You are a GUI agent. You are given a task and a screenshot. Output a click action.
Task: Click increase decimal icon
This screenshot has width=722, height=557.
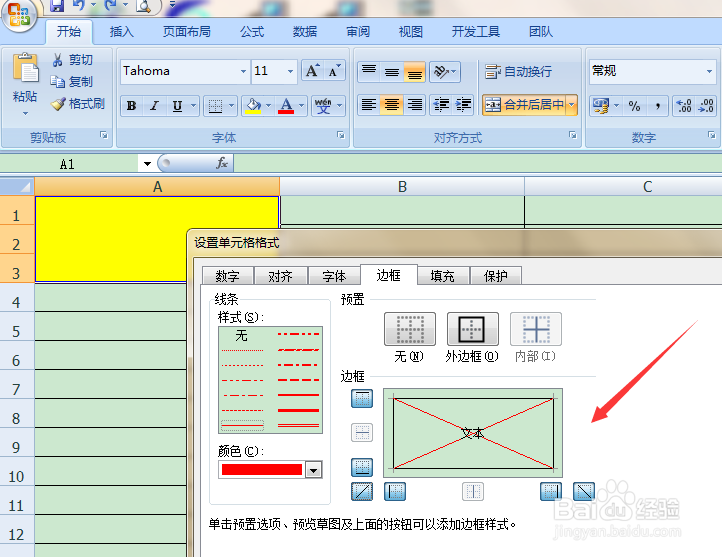point(684,106)
